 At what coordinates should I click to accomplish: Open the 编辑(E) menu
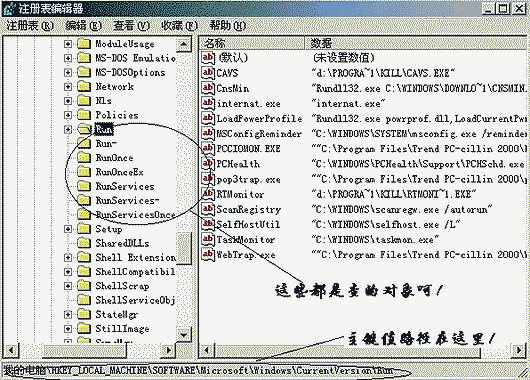click(x=83, y=26)
